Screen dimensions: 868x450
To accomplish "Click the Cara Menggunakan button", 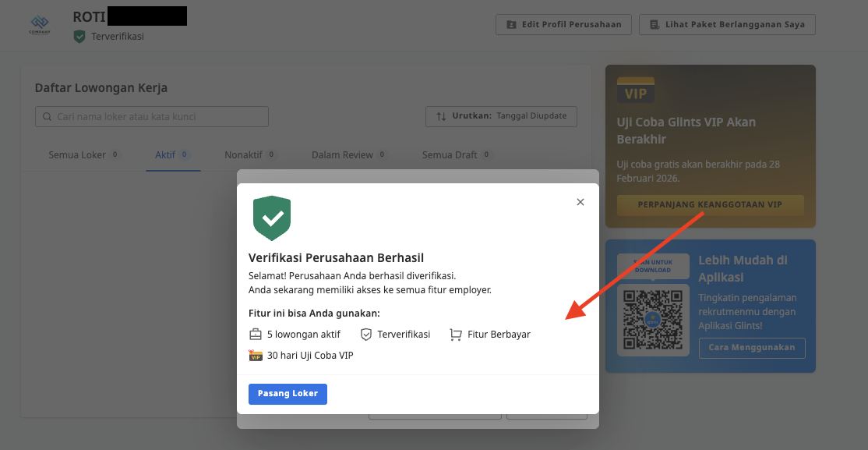I will pos(751,348).
